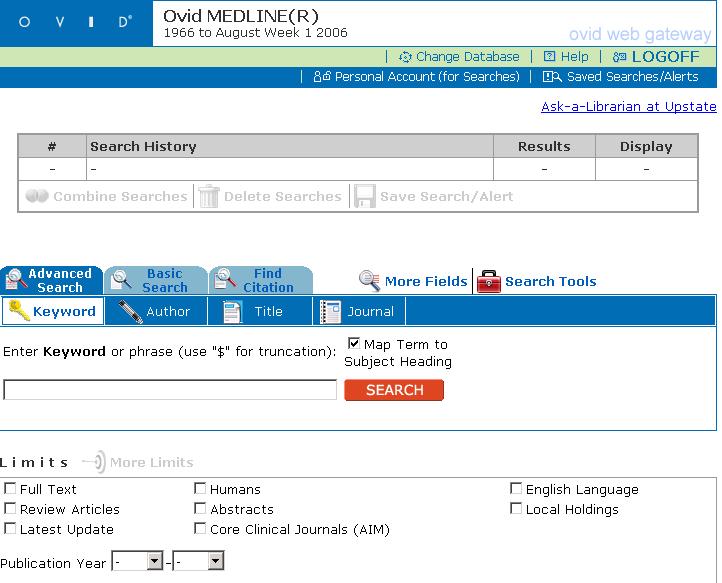Screen dimensions: 722x583
Task: Open the More Fields link text
Action: [x=426, y=281]
